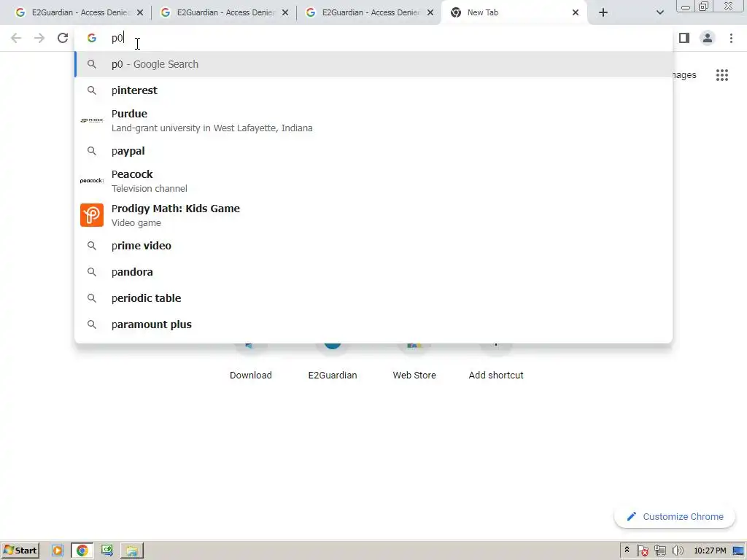Open a new tab with the plus button
This screenshot has width=747, height=560.
tap(603, 12)
